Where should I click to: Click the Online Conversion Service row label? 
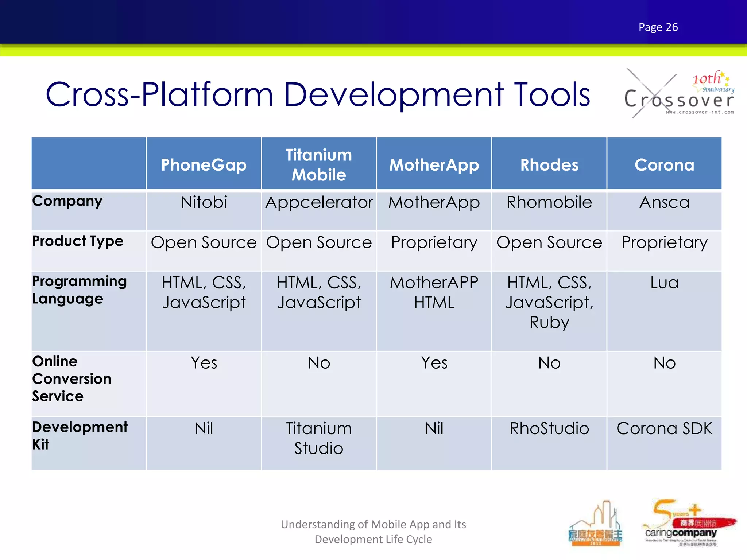click(71, 378)
